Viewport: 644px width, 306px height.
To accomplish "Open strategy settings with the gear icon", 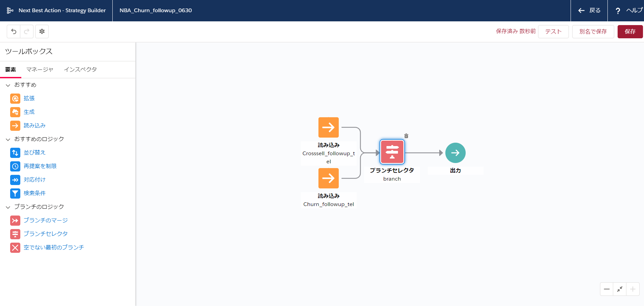I will tap(42, 32).
